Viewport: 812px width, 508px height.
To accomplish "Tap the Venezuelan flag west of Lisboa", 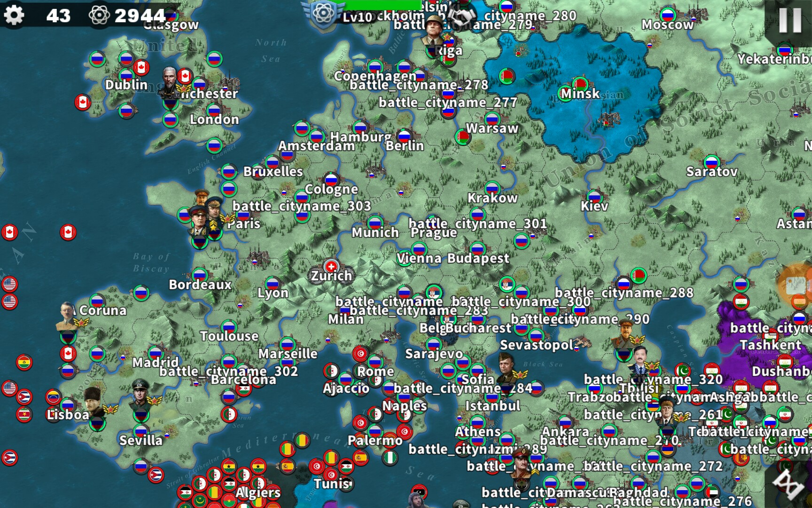I will [54, 397].
